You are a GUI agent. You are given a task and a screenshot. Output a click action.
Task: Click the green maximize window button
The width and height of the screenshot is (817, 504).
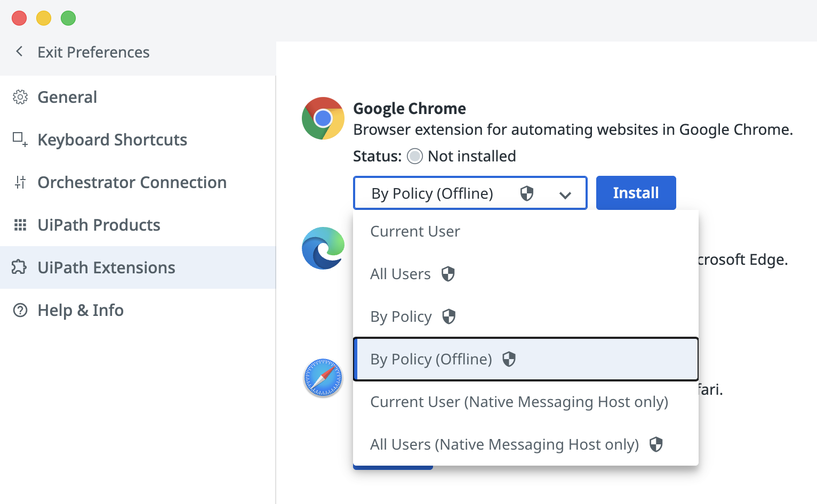pos(68,18)
